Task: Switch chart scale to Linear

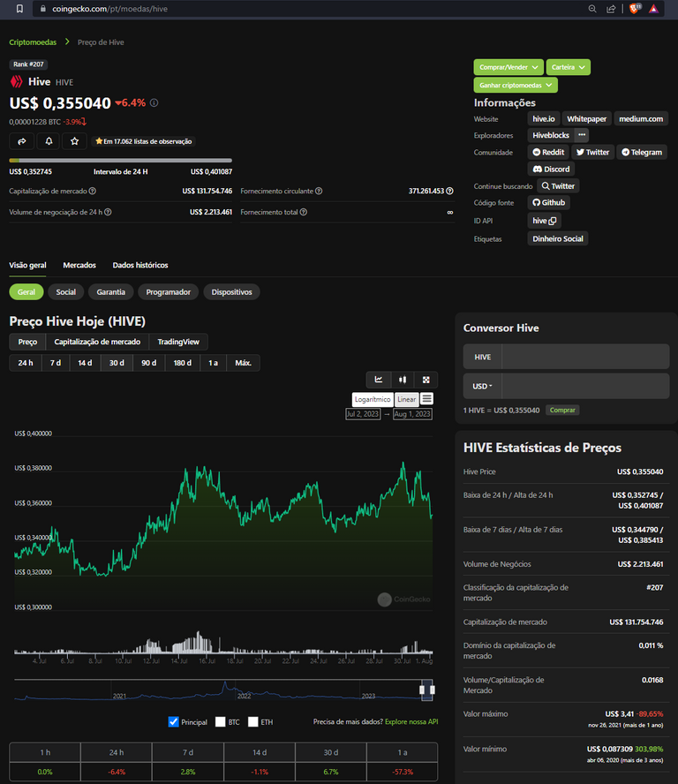Action: [x=406, y=399]
